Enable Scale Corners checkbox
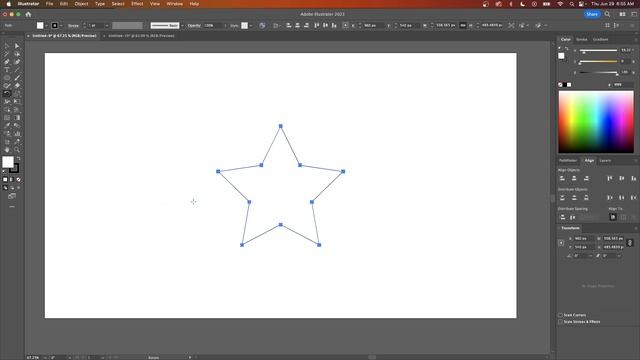 [560, 315]
